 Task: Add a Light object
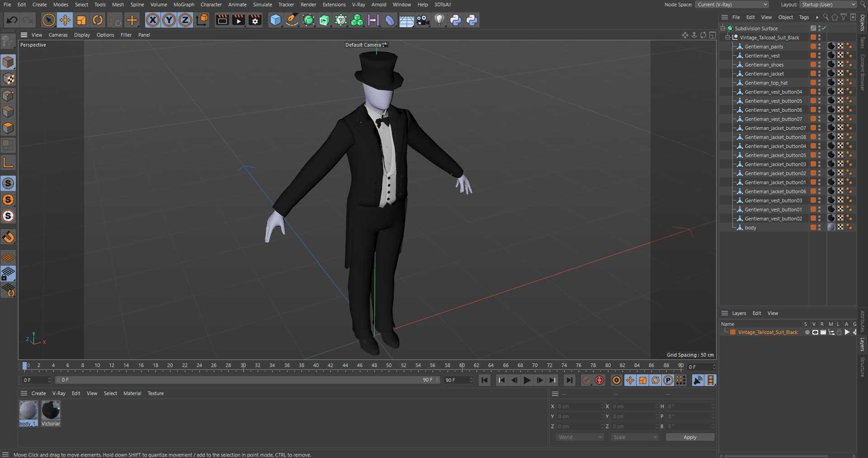coord(439,20)
